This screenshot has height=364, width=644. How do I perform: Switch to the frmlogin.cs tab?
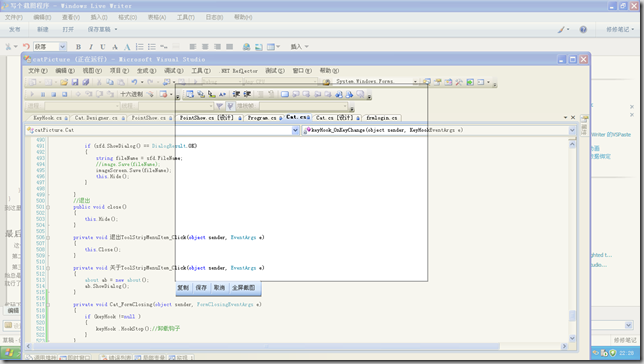(382, 118)
